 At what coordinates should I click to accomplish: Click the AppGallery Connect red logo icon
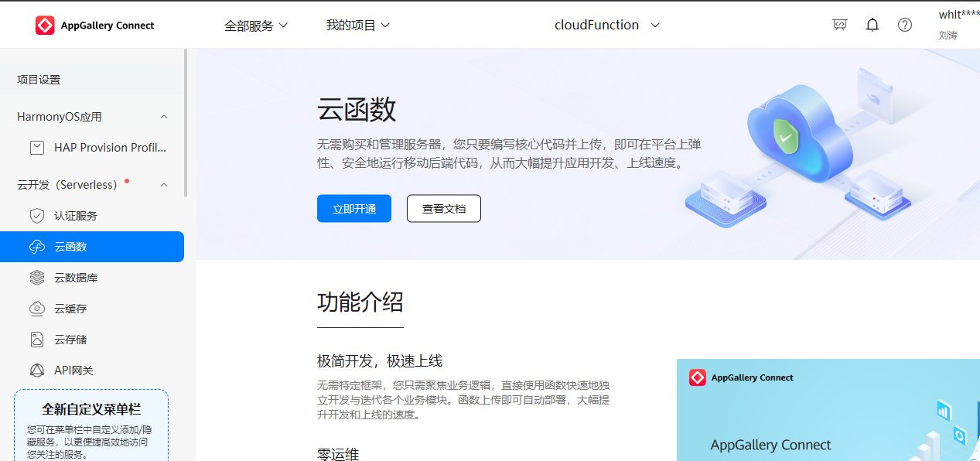pos(45,26)
